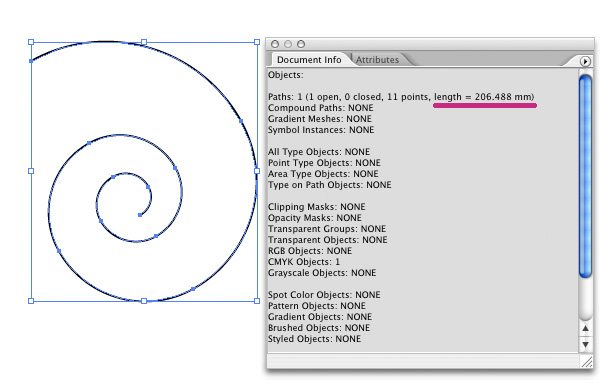The width and height of the screenshot is (611, 389).
Task: Select the bottom-center bounding box handle
Action: (x=144, y=301)
